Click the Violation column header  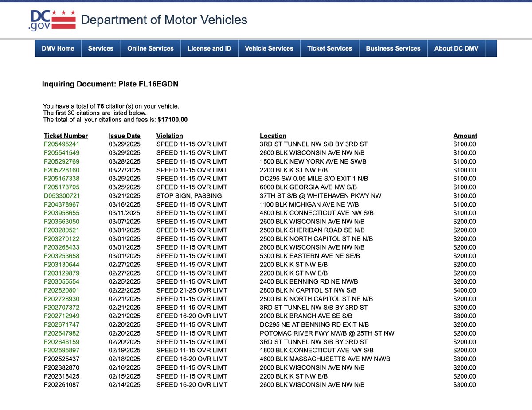point(170,136)
